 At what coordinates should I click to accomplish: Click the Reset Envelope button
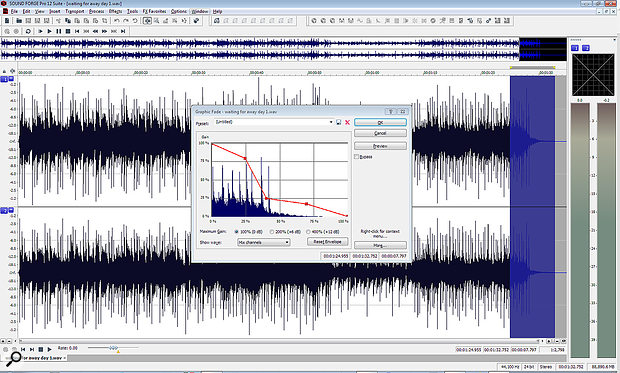pos(328,242)
